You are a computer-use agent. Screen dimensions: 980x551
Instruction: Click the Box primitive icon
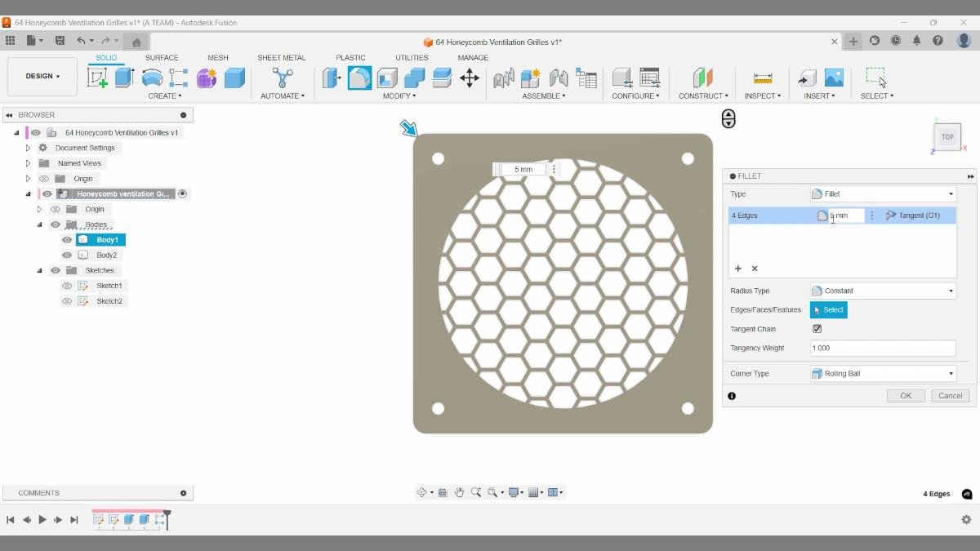point(234,78)
